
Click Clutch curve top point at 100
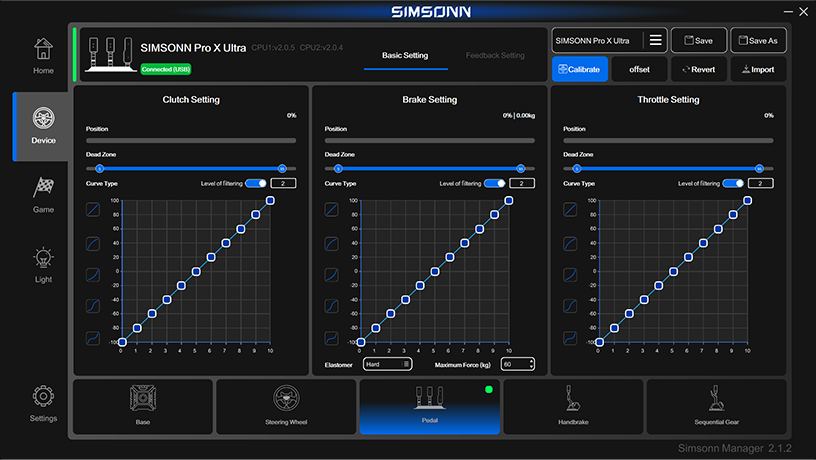pyautogui.click(x=270, y=200)
